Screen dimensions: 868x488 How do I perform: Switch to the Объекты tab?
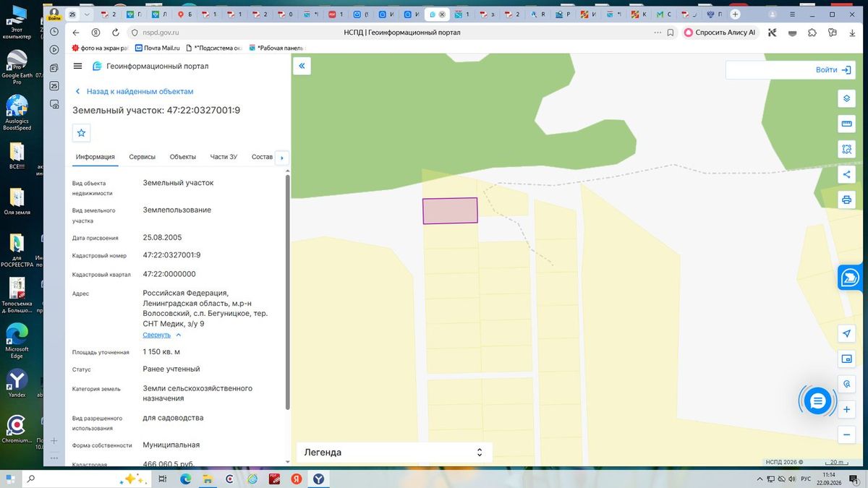point(183,157)
